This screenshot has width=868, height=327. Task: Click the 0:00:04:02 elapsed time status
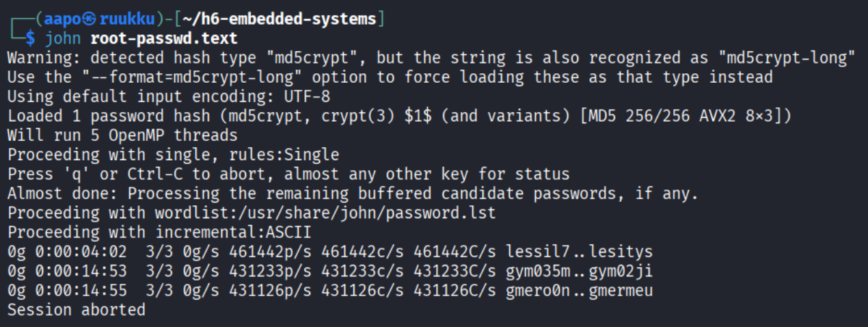tap(83, 252)
